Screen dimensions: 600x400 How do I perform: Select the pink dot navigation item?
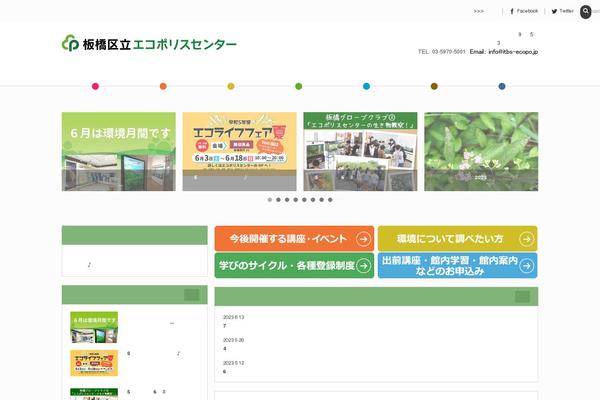tap(95, 86)
